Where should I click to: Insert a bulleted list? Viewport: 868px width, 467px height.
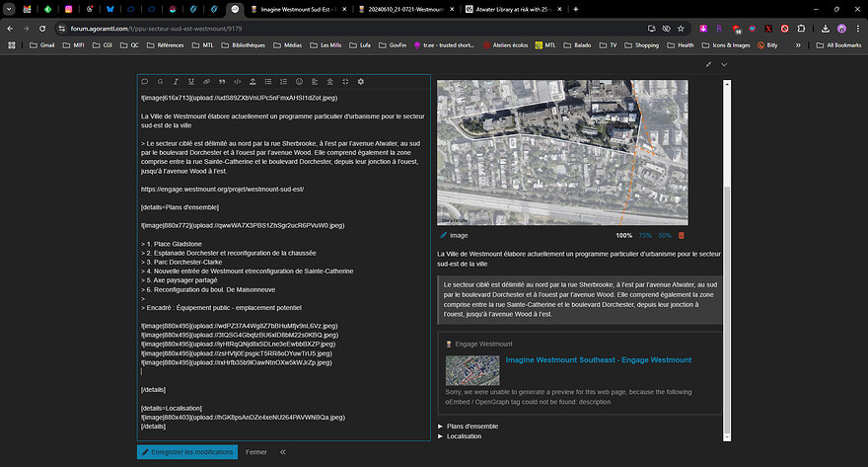pos(268,81)
